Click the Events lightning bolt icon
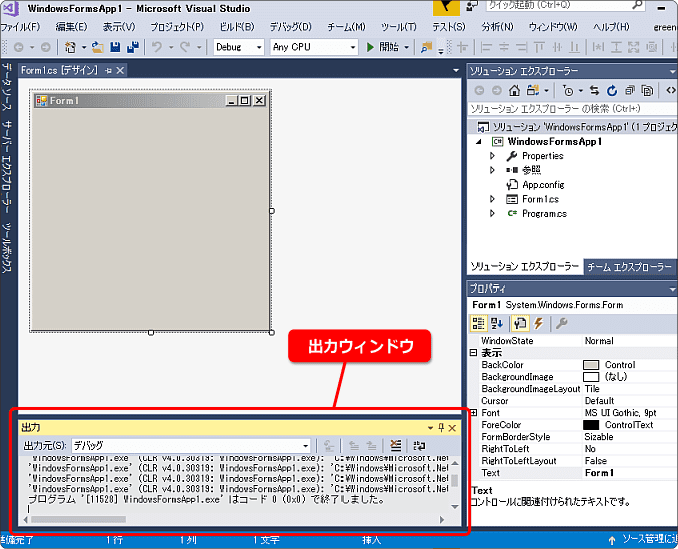 coord(538,323)
